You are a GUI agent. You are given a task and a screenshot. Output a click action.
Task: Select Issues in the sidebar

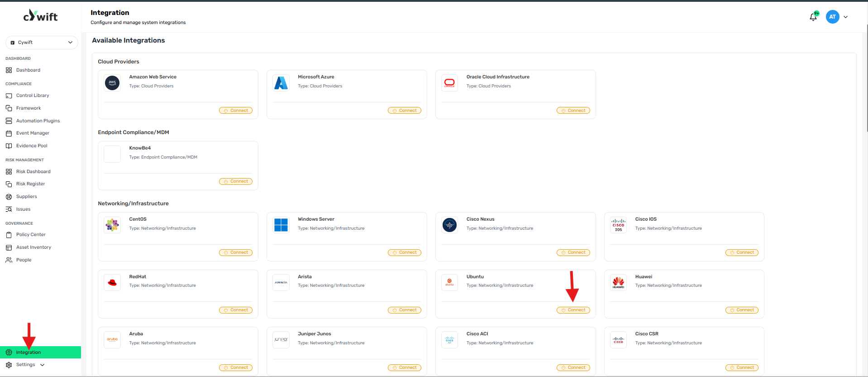[x=23, y=209]
